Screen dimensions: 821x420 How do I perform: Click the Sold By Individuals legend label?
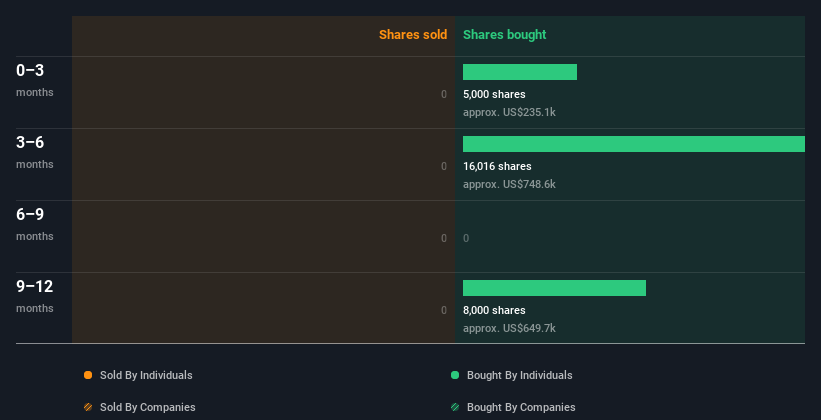[146, 375]
